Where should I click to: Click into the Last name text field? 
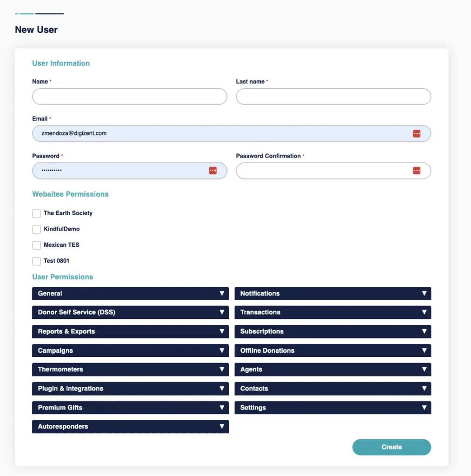pos(333,97)
